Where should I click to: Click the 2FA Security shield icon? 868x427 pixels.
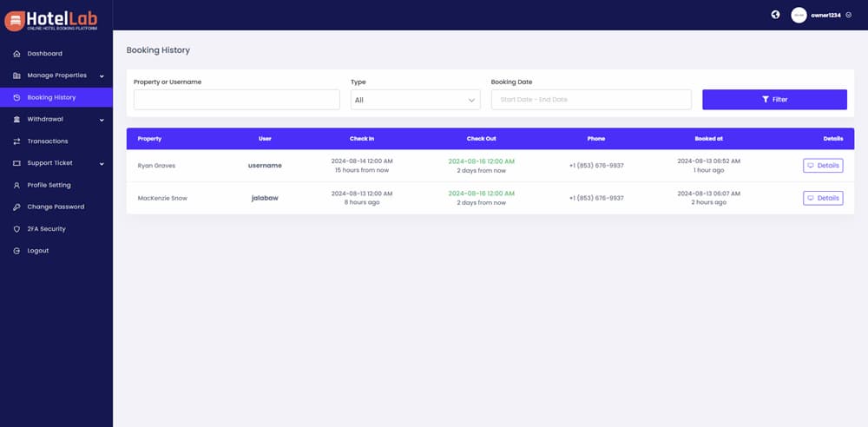pos(16,229)
